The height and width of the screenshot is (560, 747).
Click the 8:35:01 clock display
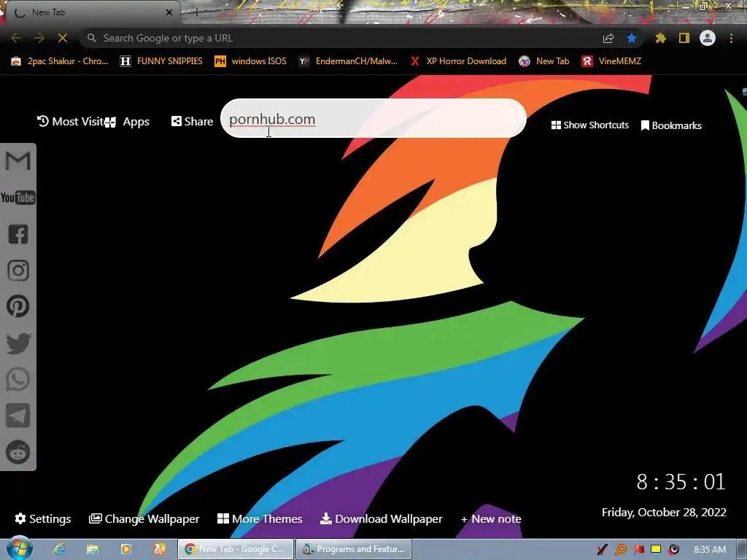(x=681, y=482)
